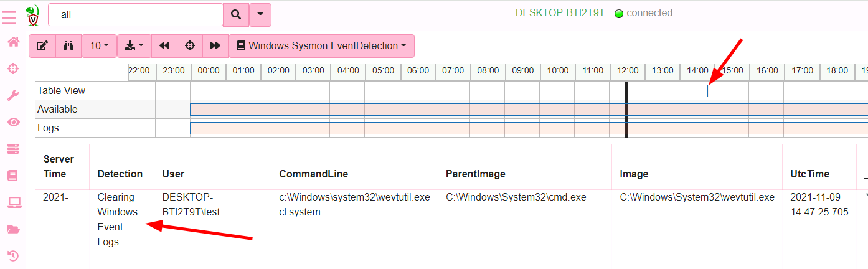
Task: Click the 14:00 timeline hour label
Action: 697,71
